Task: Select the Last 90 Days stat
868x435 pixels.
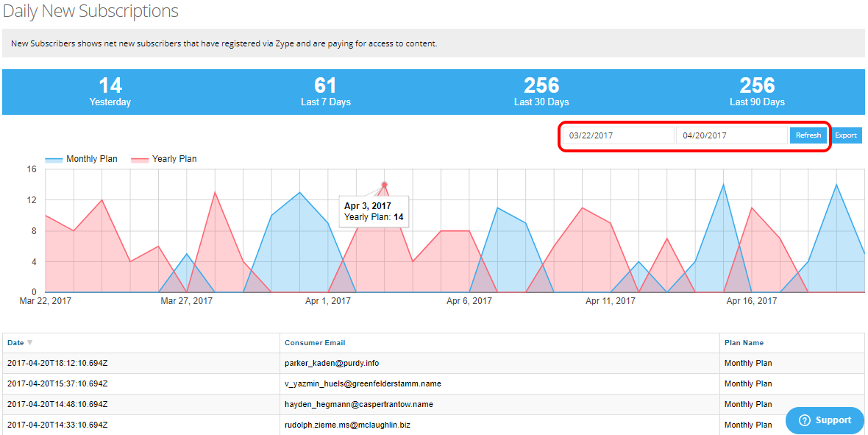Action: coord(757,92)
